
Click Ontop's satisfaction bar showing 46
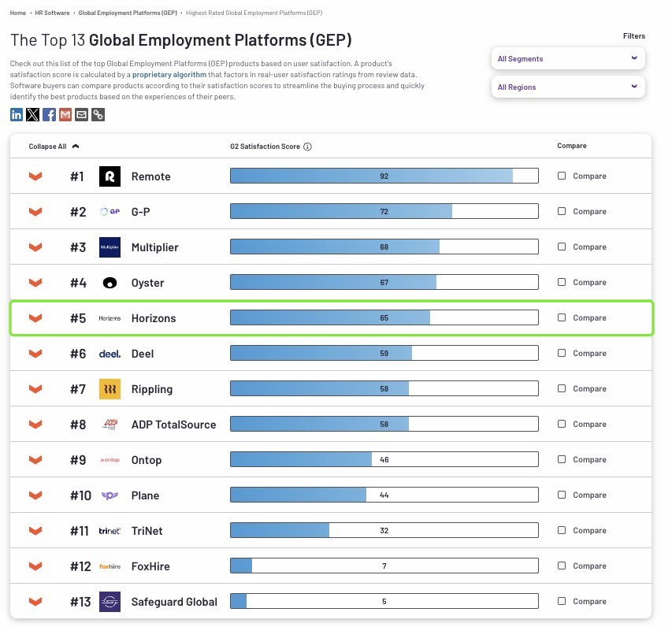point(384,459)
